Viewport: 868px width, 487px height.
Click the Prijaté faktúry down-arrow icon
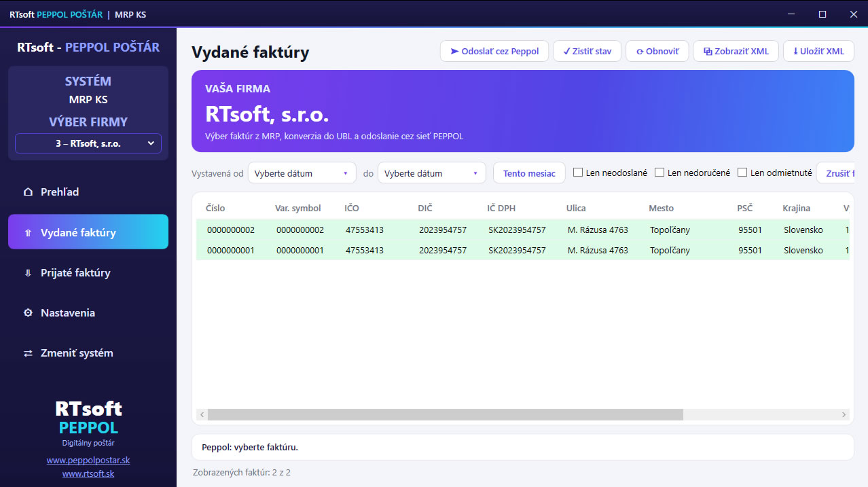28,273
